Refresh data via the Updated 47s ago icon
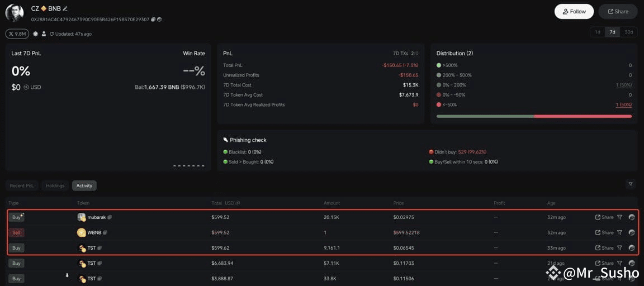This screenshot has width=644, height=286. tap(52, 34)
